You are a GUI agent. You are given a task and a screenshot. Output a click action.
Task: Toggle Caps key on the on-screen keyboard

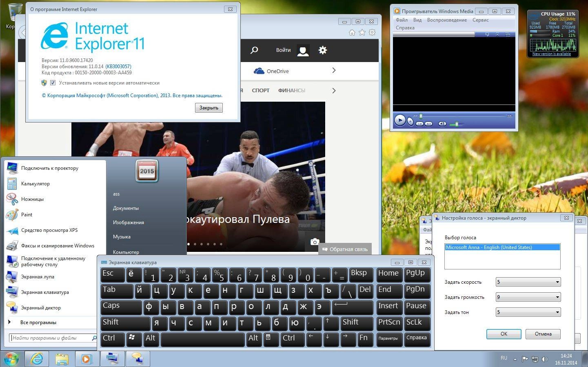121,307
